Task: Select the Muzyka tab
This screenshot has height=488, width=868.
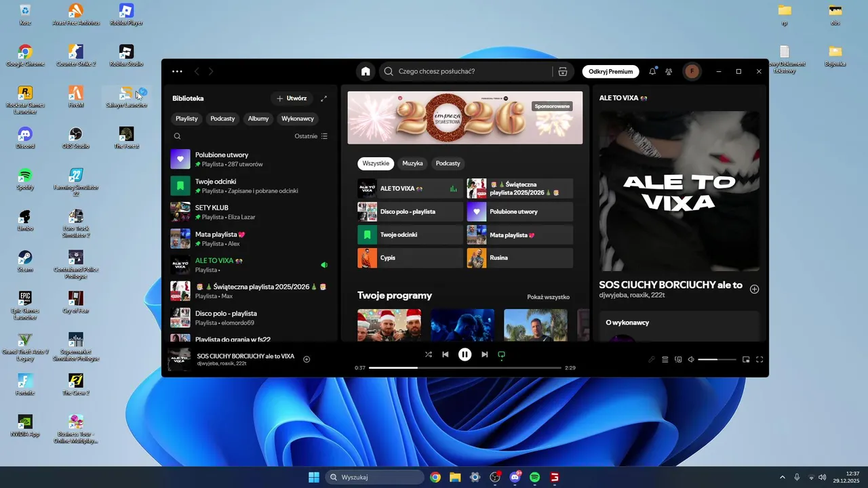Action: pyautogui.click(x=412, y=163)
